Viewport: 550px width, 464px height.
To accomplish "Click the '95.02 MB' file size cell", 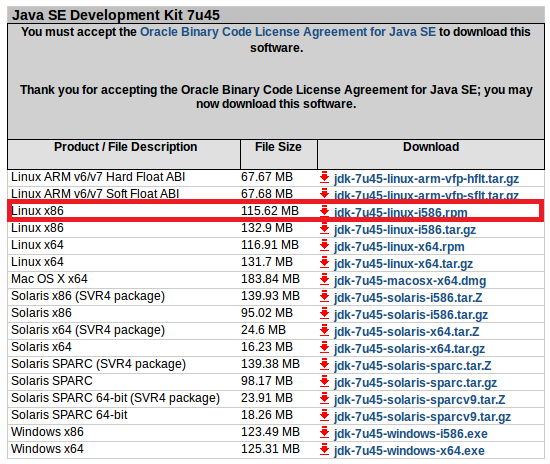I will [x=267, y=313].
